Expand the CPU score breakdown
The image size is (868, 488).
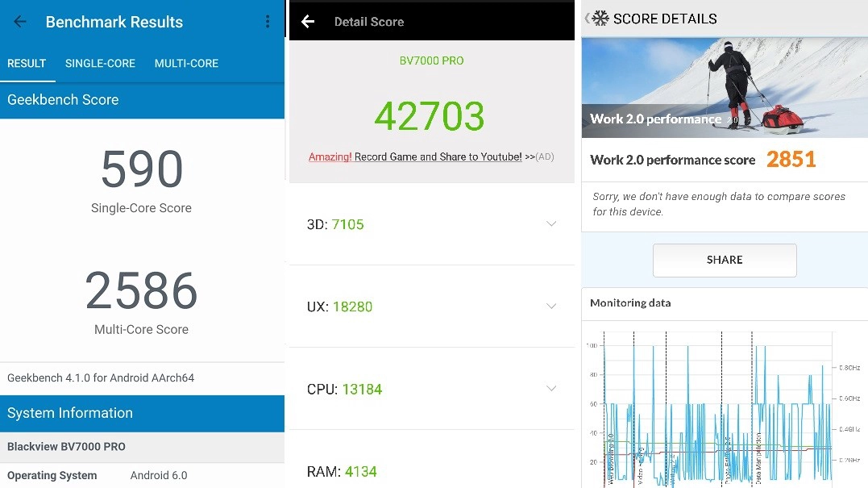[x=550, y=388]
